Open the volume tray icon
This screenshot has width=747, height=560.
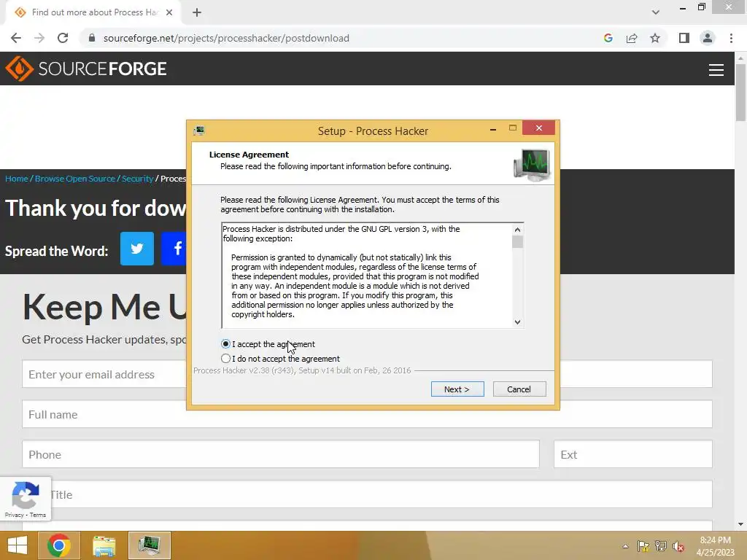pyautogui.click(x=678, y=546)
